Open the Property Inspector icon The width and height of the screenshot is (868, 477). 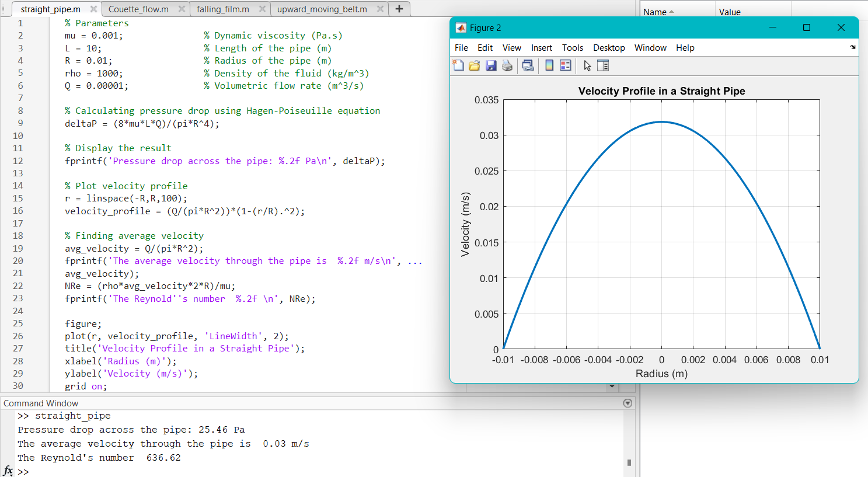click(x=603, y=65)
